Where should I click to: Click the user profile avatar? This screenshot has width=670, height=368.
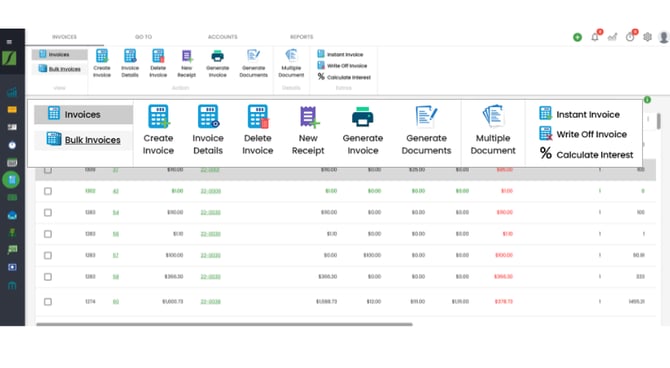tap(664, 37)
